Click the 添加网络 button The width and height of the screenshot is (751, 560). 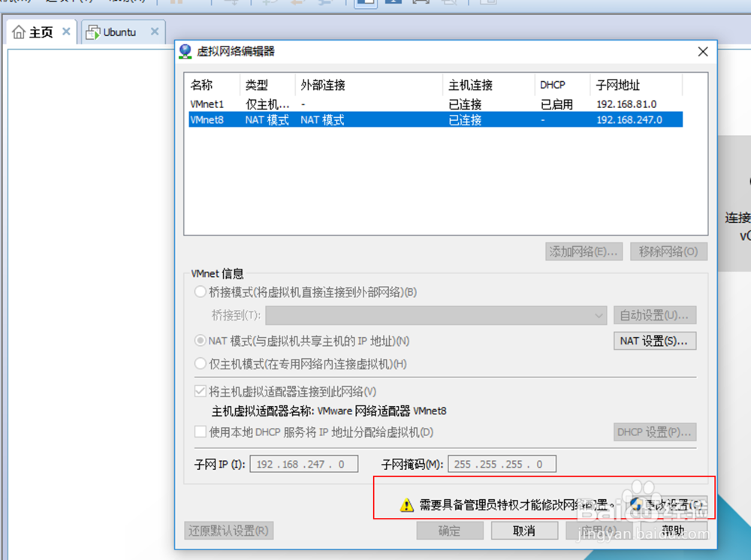tap(584, 251)
